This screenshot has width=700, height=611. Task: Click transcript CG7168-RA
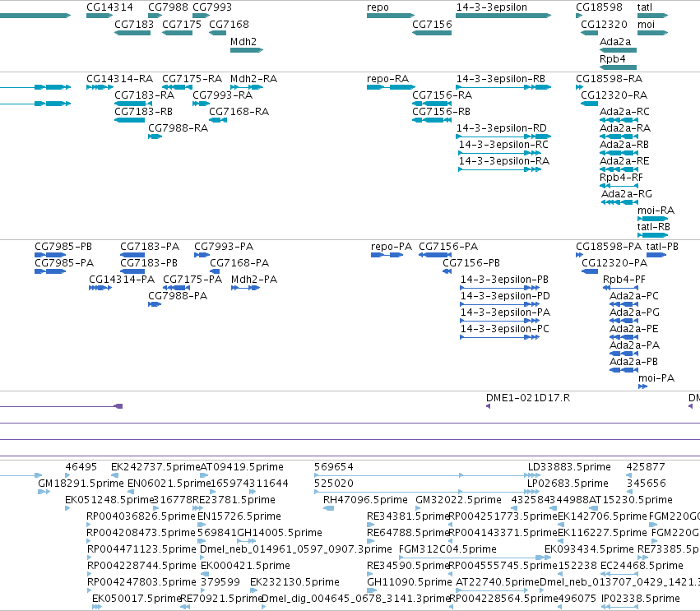click(239, 112)
